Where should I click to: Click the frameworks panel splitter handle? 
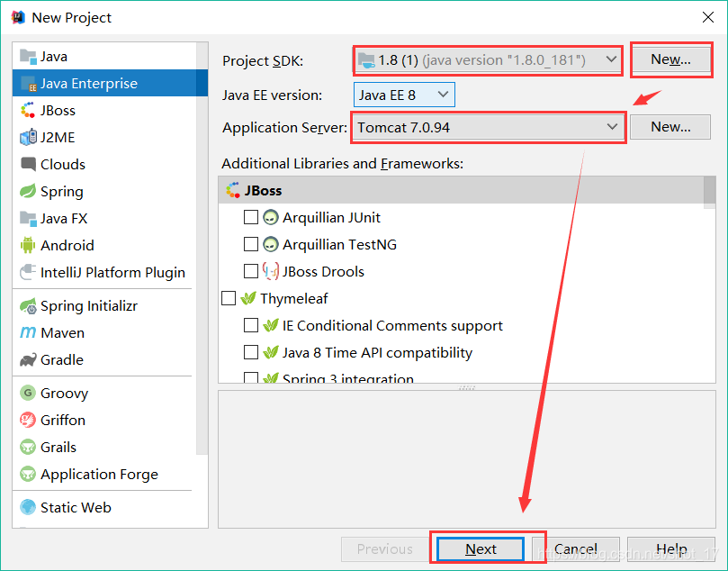(x=467, y=387)
